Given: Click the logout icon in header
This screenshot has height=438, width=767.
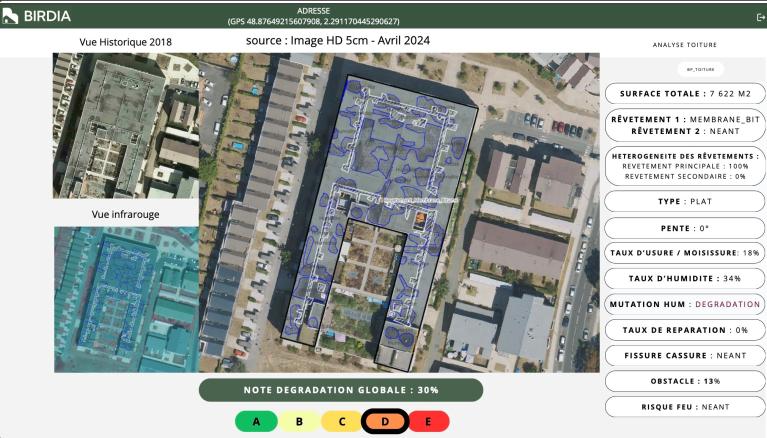Looking at the screenshot, I should 760,17.
